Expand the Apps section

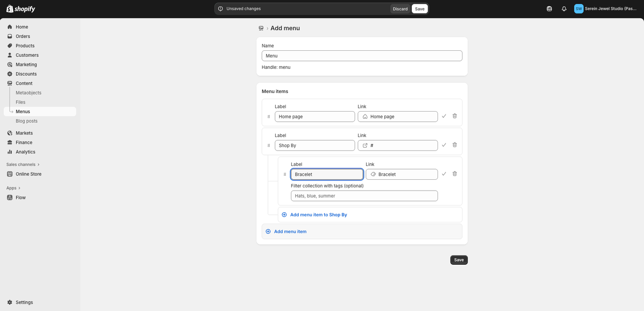(13, 188)
